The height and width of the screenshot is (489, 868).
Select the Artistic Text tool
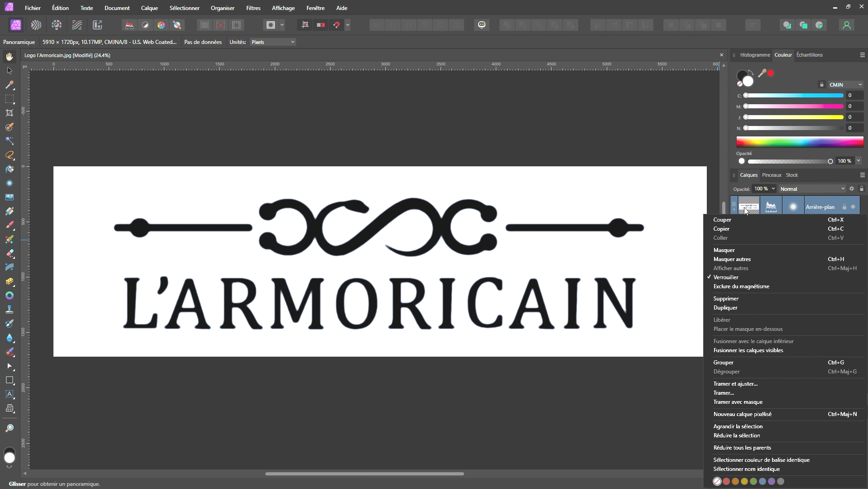pos(10,394)
